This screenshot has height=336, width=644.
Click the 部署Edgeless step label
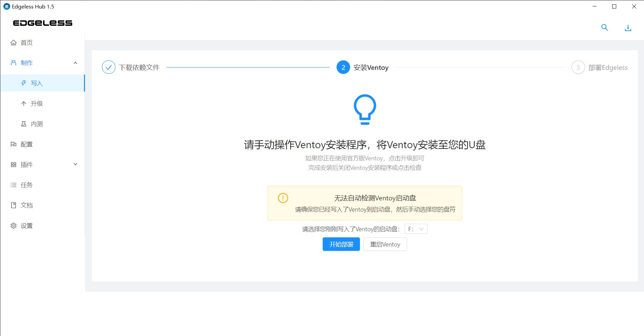[608, 67]
